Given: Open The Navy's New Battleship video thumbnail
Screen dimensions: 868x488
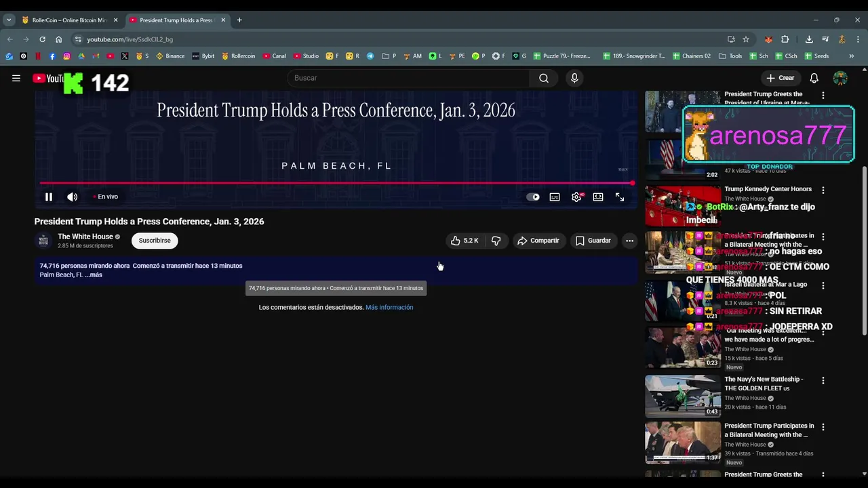Looking at the screenshot, I should (683, 396).
